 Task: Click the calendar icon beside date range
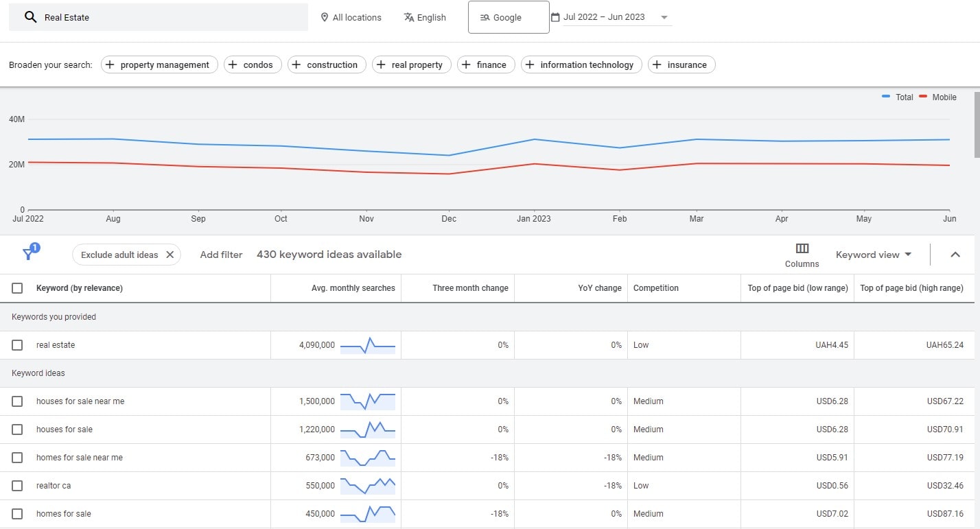pyautogui.click(x=555, y=17)
